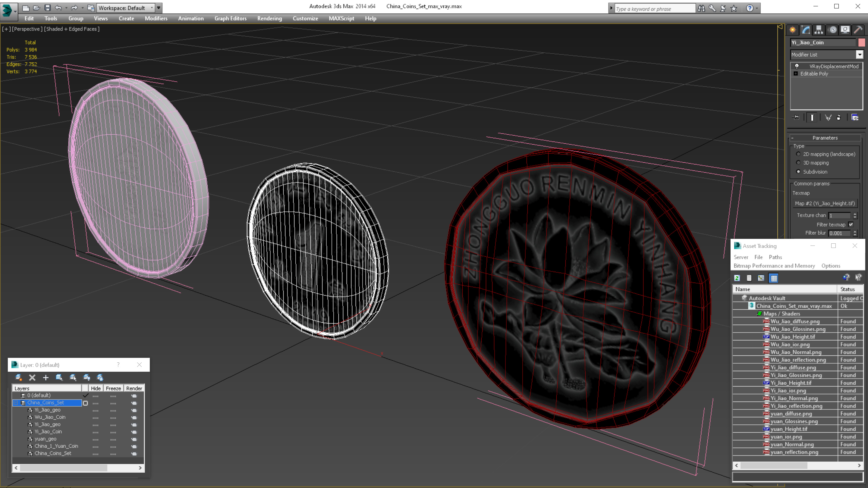Open the Rendering menu

click(269, 18)
